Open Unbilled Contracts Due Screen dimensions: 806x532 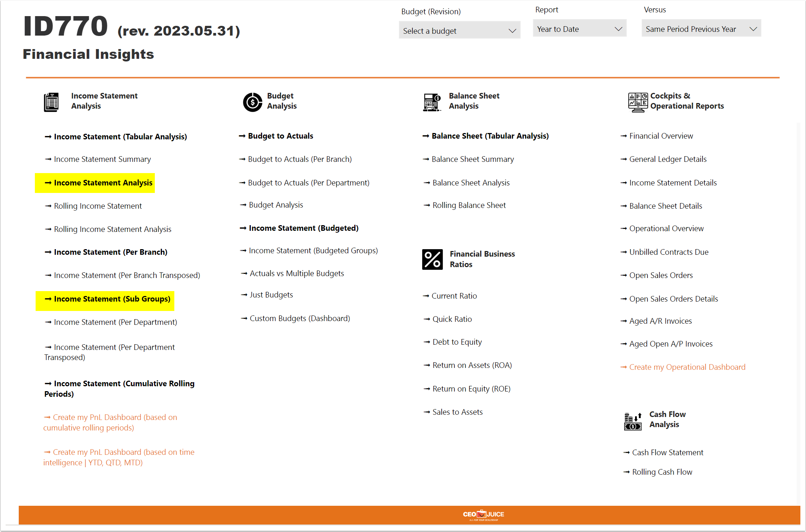(x=664, y=252)
